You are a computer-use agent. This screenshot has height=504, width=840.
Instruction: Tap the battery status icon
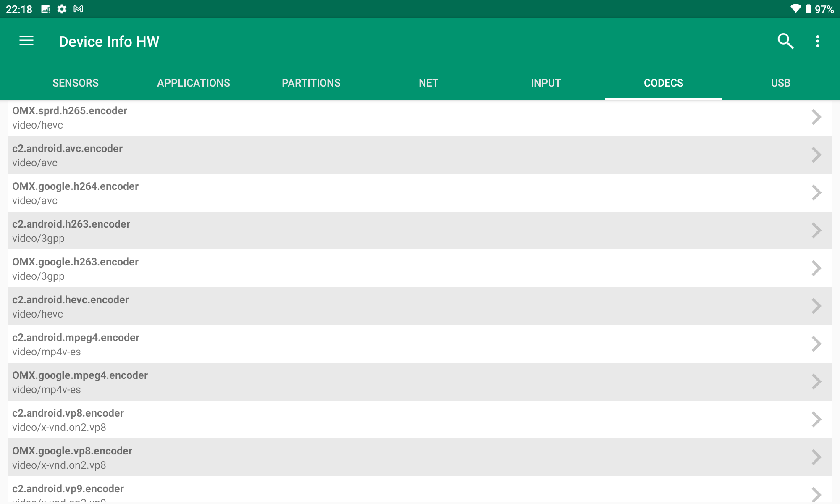click(808, 9)
